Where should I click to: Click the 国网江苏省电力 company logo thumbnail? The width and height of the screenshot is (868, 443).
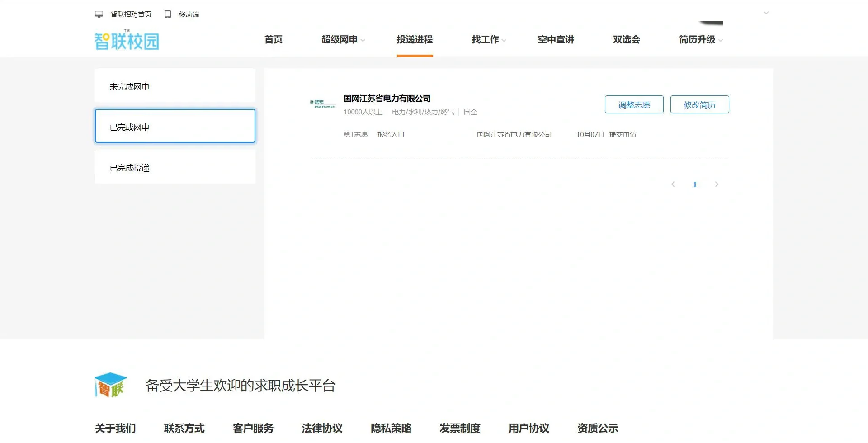pos(323,104)
